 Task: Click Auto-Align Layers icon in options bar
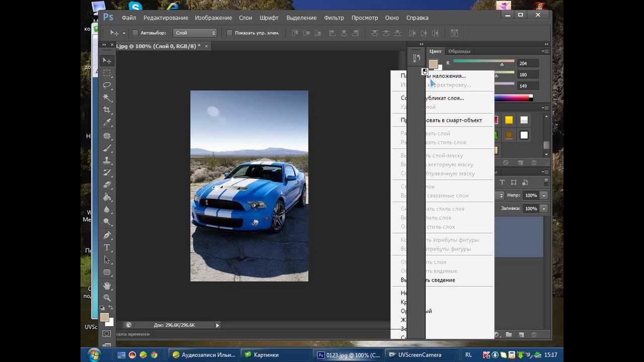click(x=454, y=33)
